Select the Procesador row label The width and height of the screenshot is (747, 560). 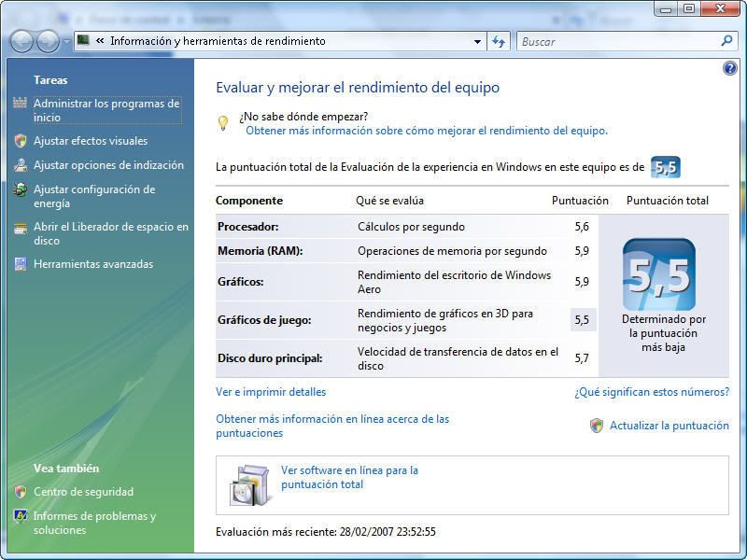(x=248, y=227)
